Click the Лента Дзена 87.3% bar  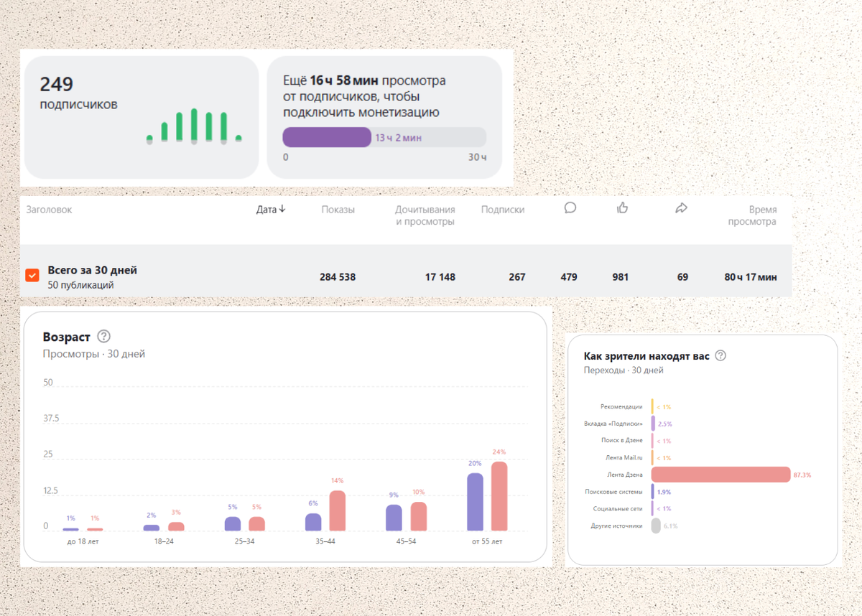tap(721, 475)
